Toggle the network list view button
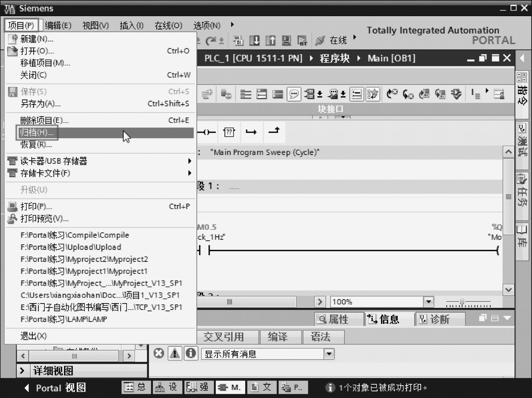This screenshot has width=532, height=398. [357, 95]
